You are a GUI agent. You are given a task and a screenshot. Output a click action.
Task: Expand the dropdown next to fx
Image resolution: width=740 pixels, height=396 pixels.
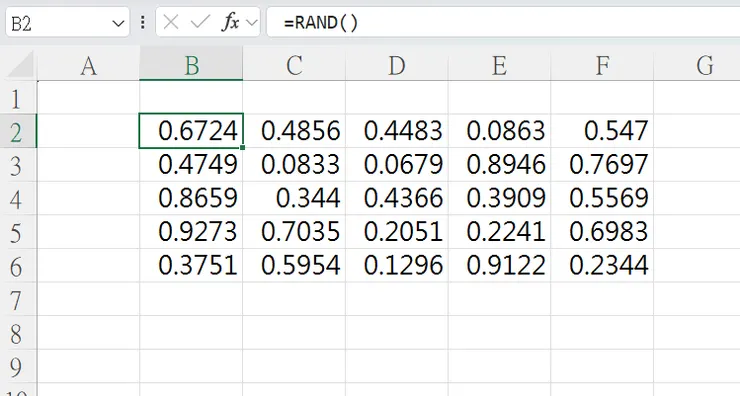pyautogui.click(x=252, y=22)
